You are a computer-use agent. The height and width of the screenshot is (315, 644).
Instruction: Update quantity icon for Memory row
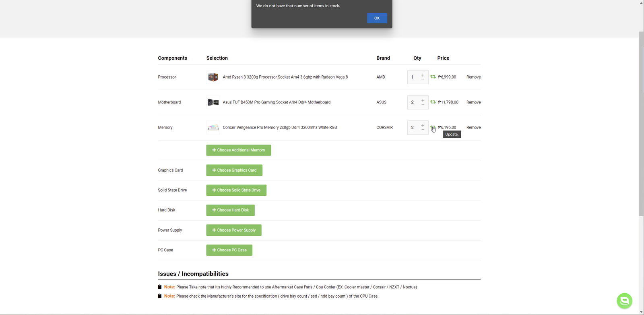click(x=433, y=127)
